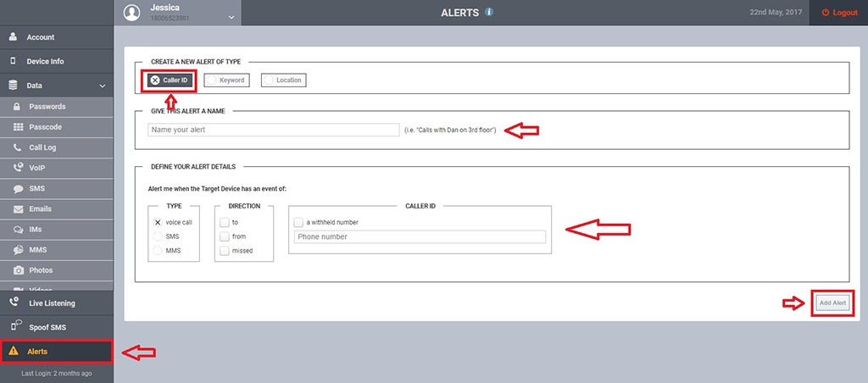The image size is (868, 383).
Task: Open the Device Info menu item
Action: tap(57, 62)
